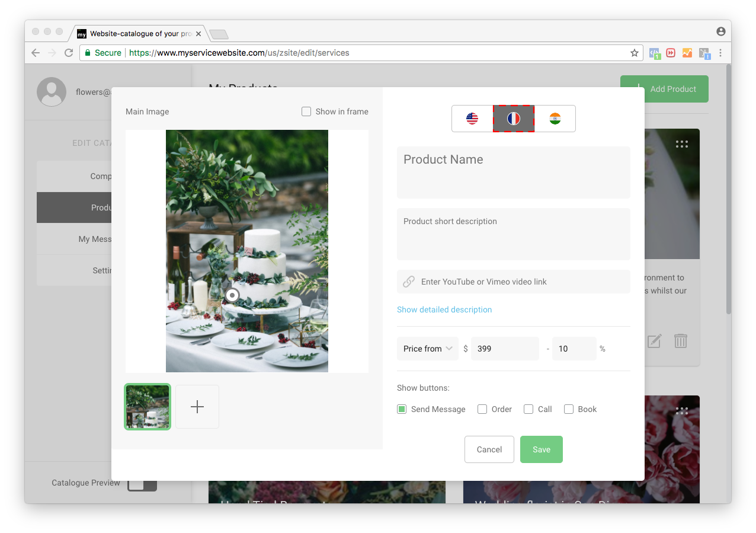This screenshot has width=756, height=533.
Task: Save the product
Action: click(542, 449)
